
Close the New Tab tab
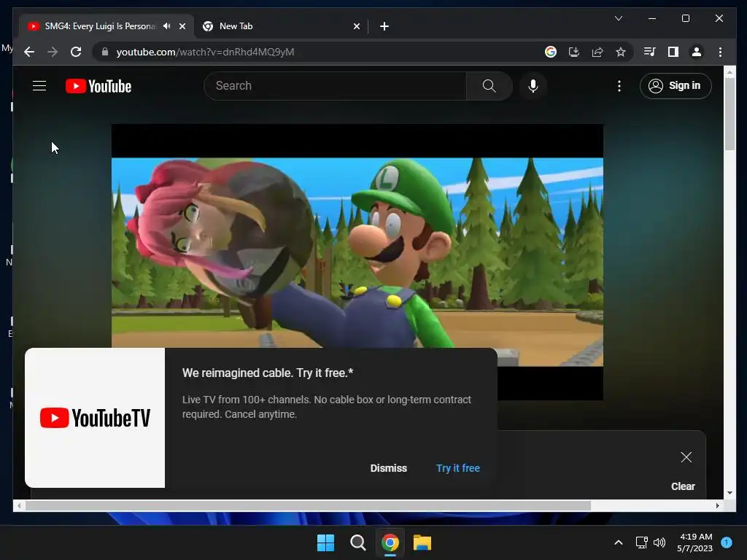click(x=356, y=26)
